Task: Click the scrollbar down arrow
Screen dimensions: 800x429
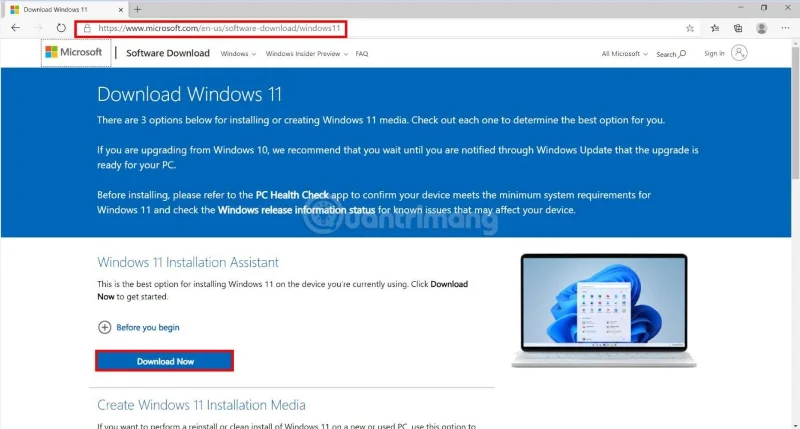Action: point(795,425)
